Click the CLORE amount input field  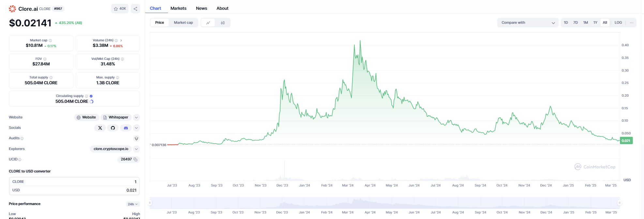point(74,182)
